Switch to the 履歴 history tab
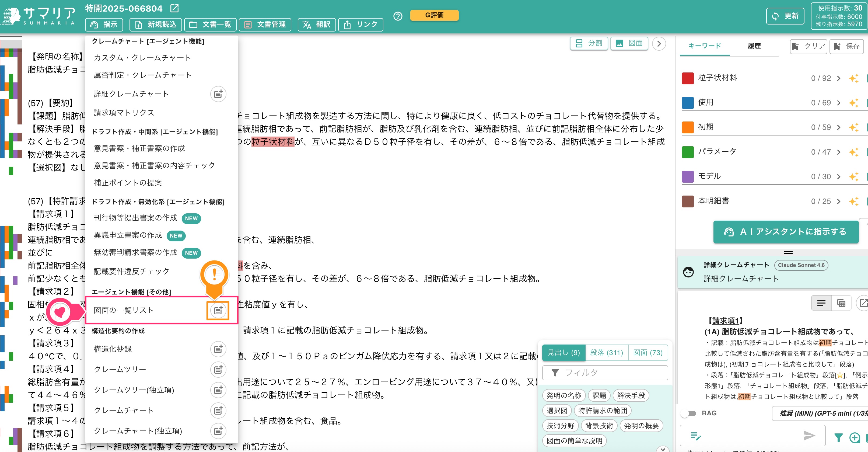 (x=754, y=46)
